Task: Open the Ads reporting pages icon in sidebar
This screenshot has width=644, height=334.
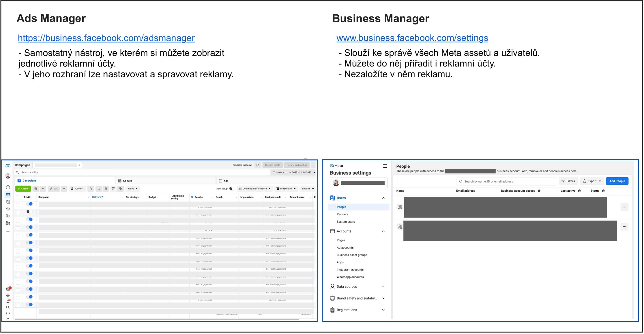Action: 8,202
